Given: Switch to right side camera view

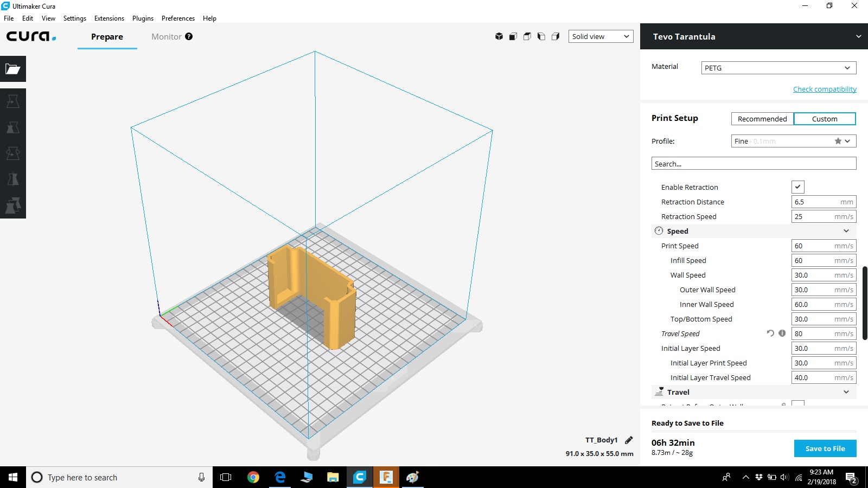Looking at the screenshot, I should tap(556, 36).
